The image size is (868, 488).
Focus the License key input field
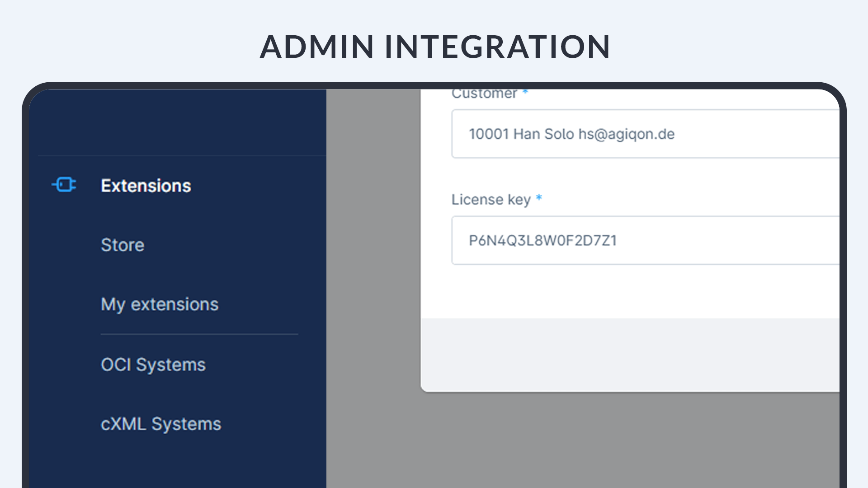pos(646,240)
